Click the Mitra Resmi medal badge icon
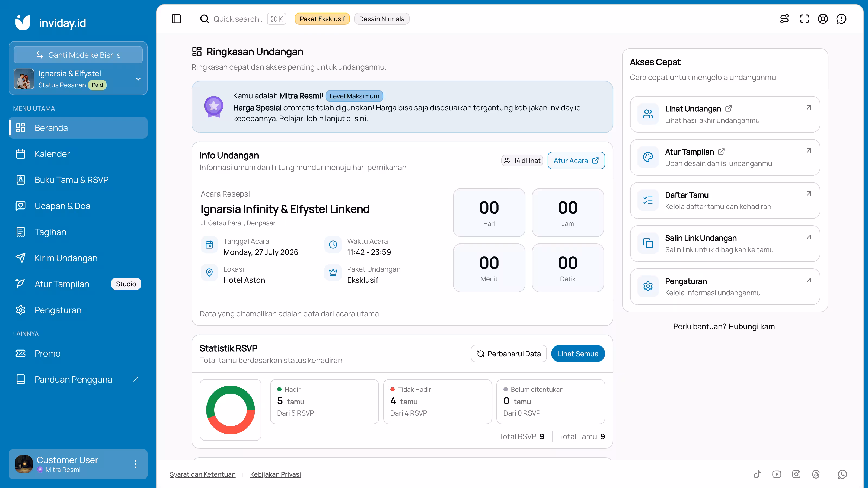Screen dimensions: 868x488 (x=214, y=107)
